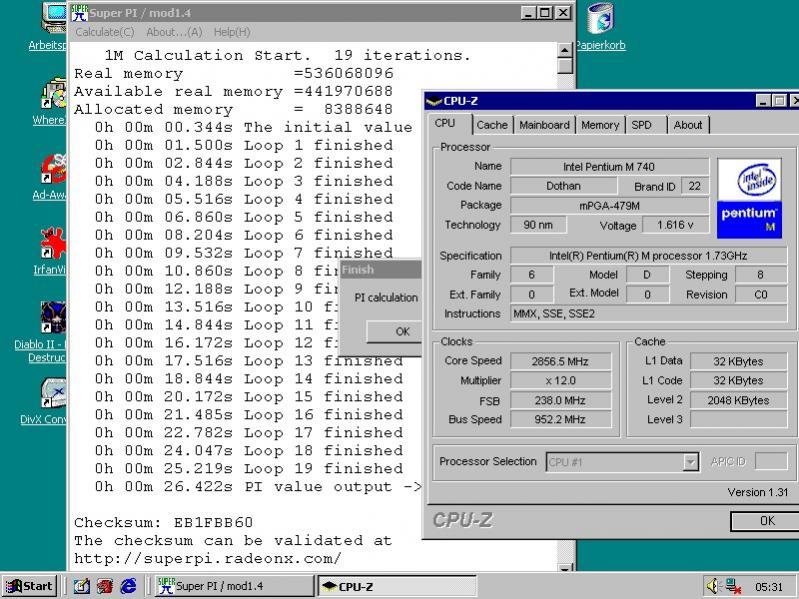This screenshot has width=799, height=599.
Task: Click the OK button in CPU-Z
Action: tap(767, 521)
